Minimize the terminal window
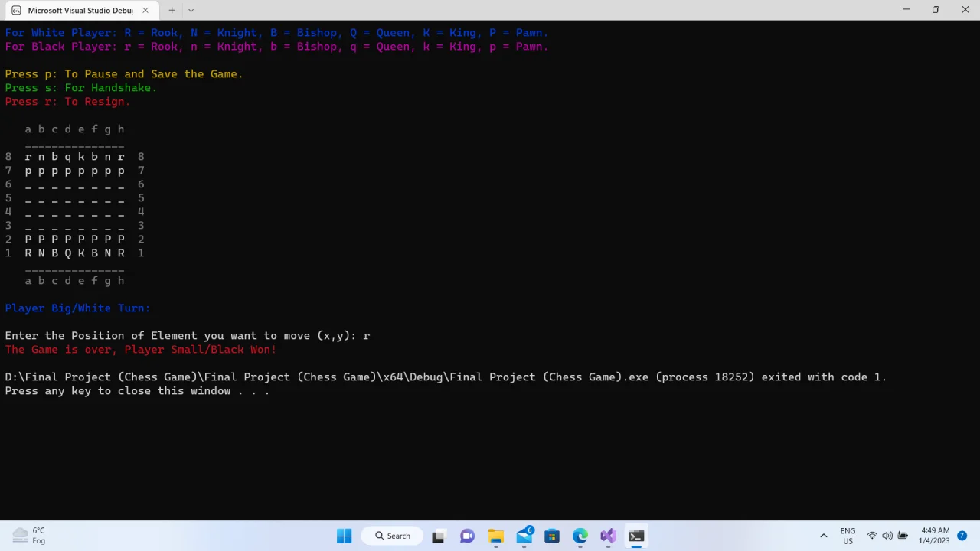This screenshot has height=551, width=980. 906,10
